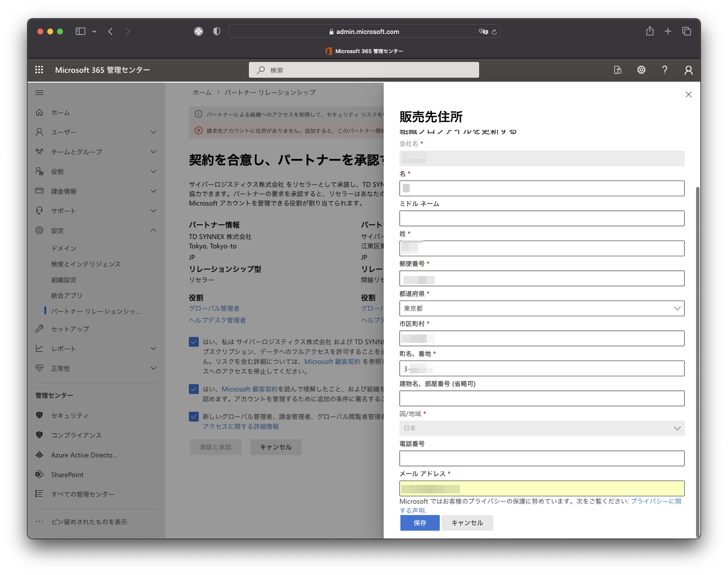The image size is (728, 575).
Task: Expand the レポート section chevron
Action: 153,348
